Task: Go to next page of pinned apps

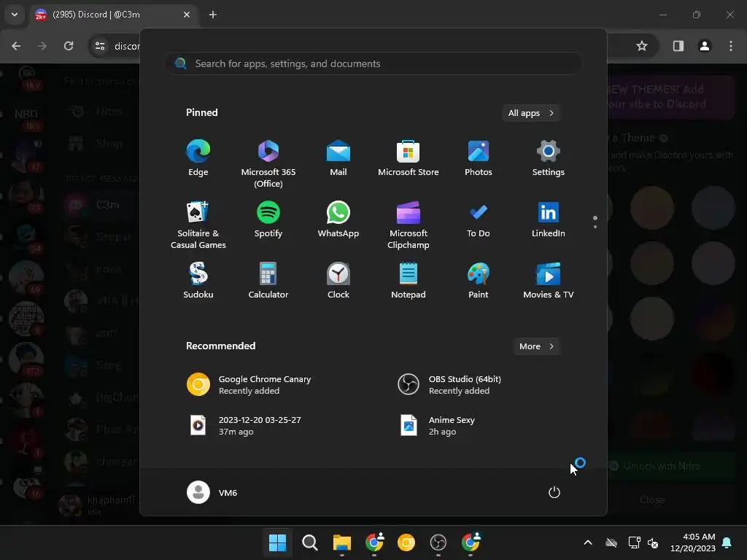Action: tap(595, 227)
